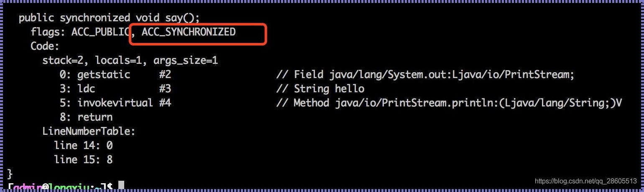Open the blog.csdn.net watermark URL
This screenshot has height=192, width=644.
tap(585, 181)
